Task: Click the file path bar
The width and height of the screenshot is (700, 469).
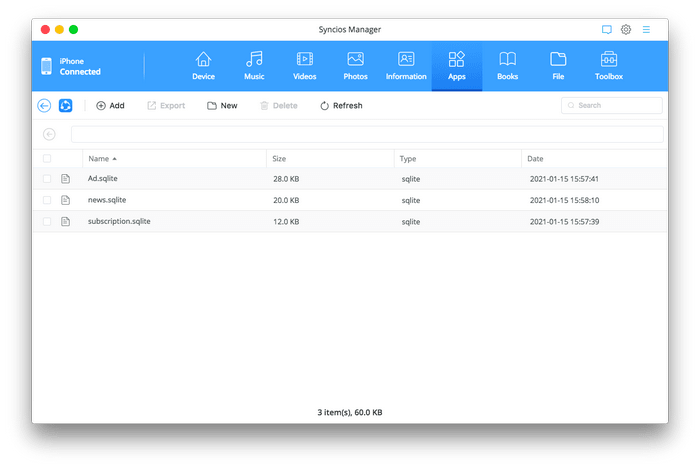Action: 367,134
